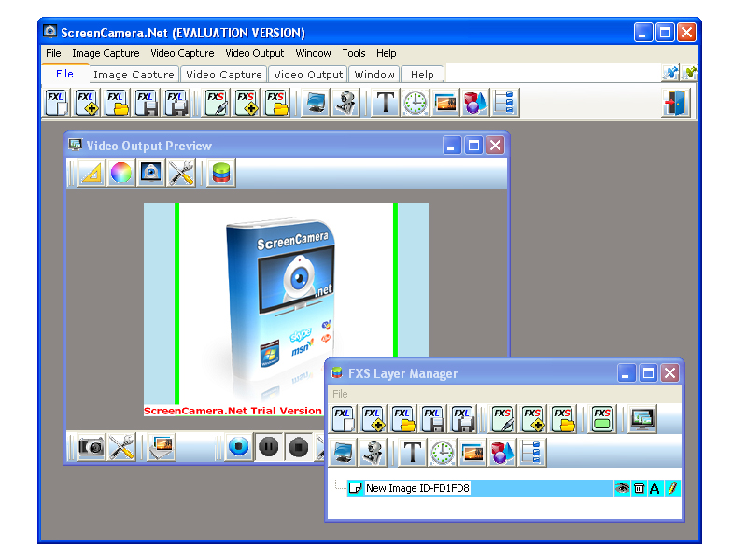Click the FXL double-floppy icon in main toolbar
This screenshot has width=747, height=560.
[x=176, y=103]
